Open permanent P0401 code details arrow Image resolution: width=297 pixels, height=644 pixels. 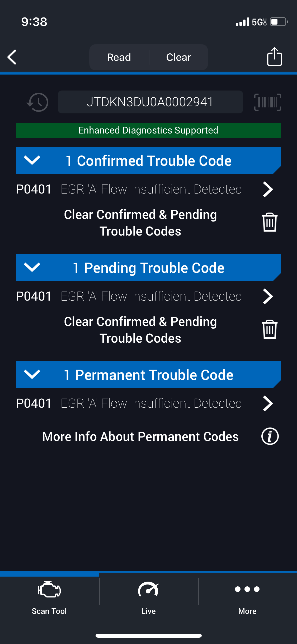point(268,403)
